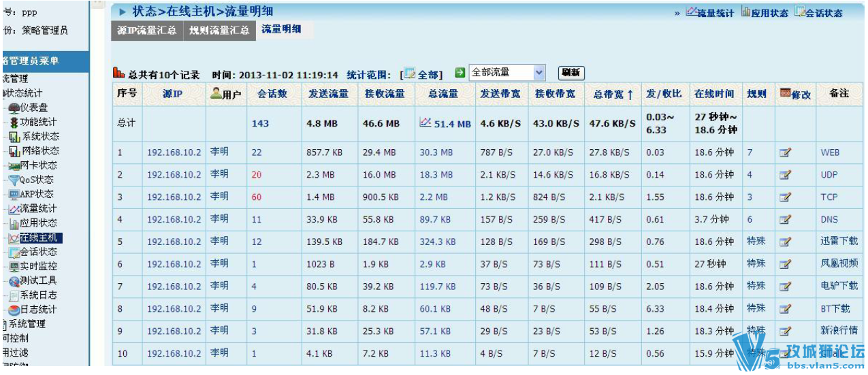Edit the BT下载 row
868x375 pixels.
point(785,308)
